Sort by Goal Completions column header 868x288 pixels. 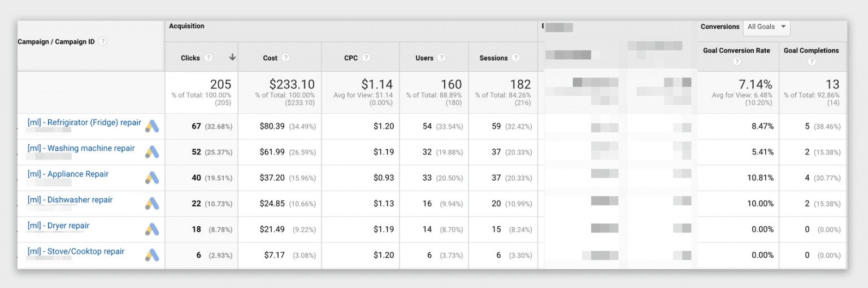tap(811, 50)
